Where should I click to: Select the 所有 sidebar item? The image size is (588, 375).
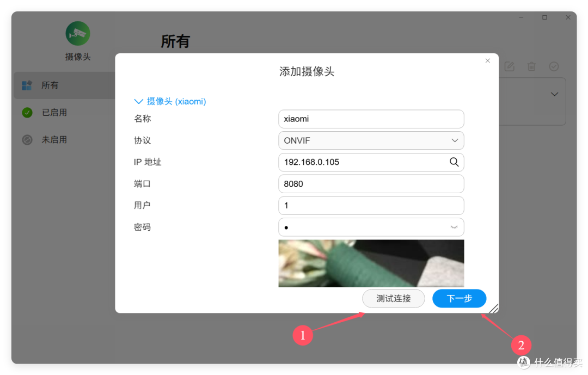pos(64,85)
